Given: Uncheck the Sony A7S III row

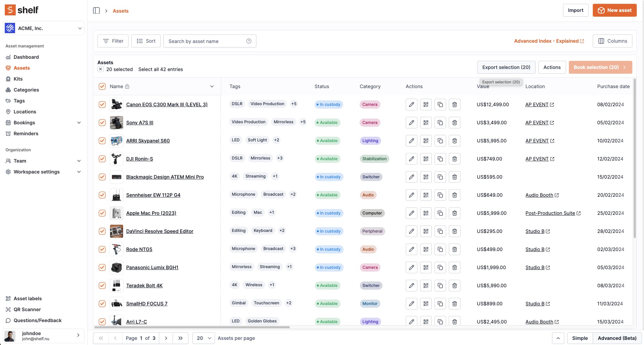Looking at the screenshot, I should pyautogui.click(x=102, y=123).
